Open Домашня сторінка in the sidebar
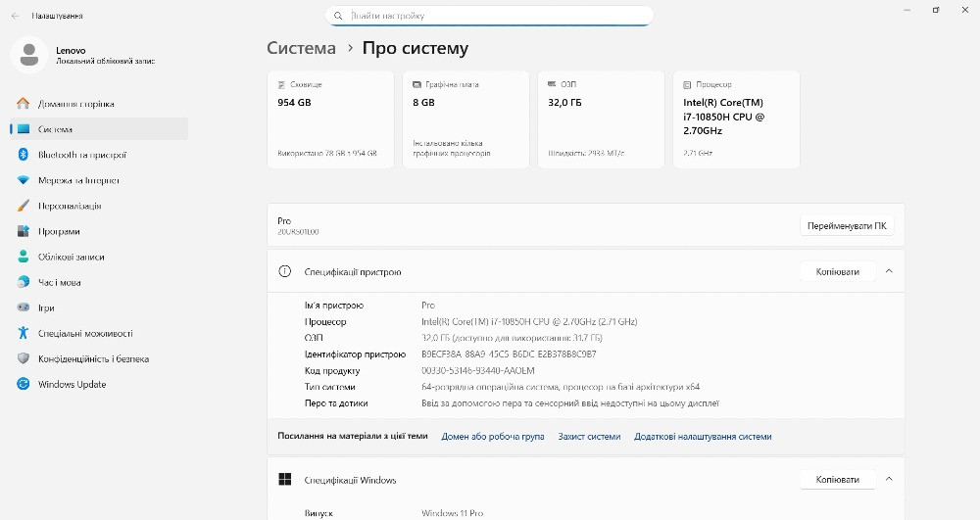The width and height of the screenshot is (980, 520). (99, 104)
